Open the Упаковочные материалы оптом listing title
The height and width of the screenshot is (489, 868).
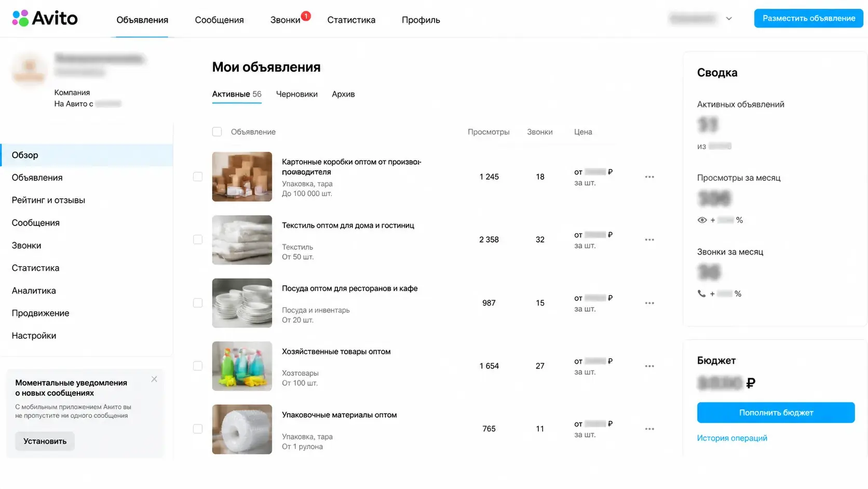(x=339, y=415)
